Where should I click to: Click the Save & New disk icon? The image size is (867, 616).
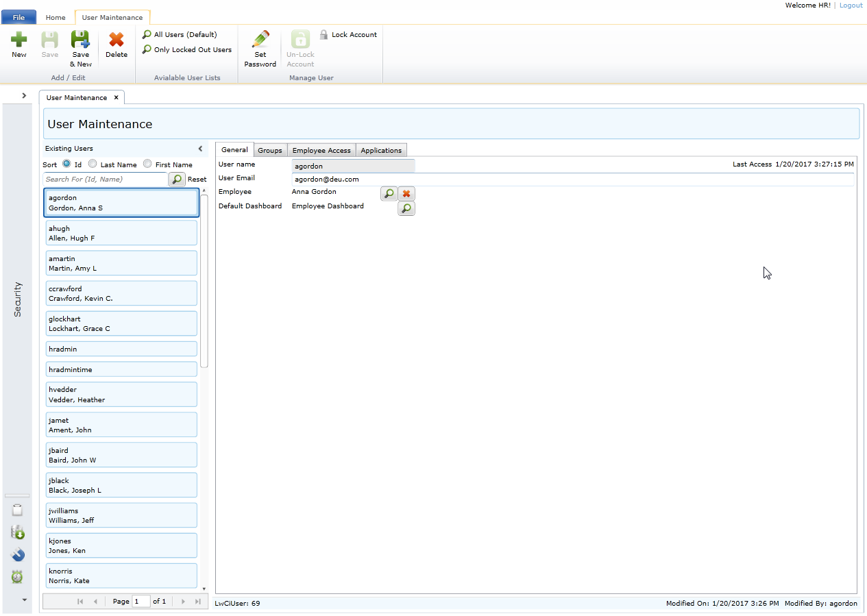pos(80,40)
